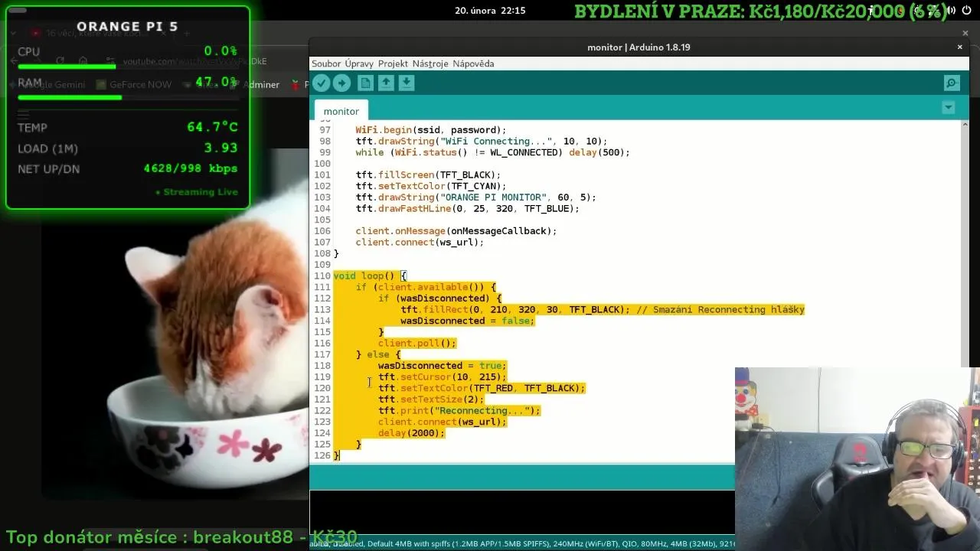Click the line "tft.setTextSize(2);"
The width and height of the screenshot is (980, 551).
tap(431, 399)
